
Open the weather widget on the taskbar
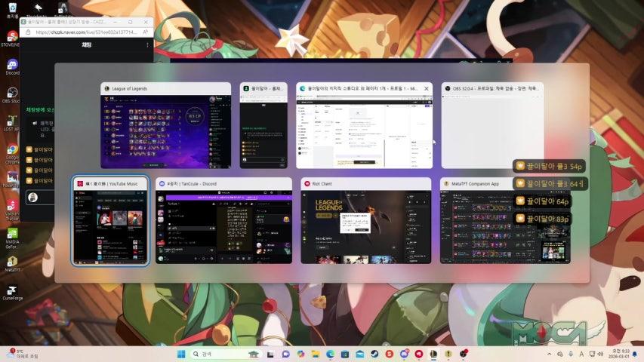[x=23, y=354]
